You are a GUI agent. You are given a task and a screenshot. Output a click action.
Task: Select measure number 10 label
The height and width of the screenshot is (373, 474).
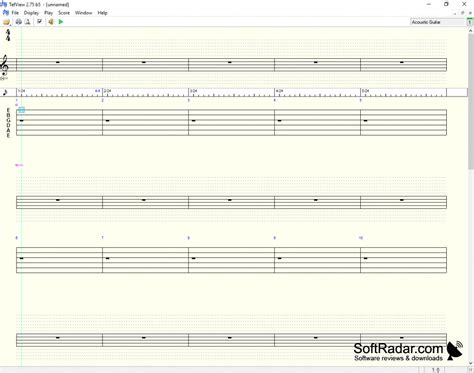click(x=361, y=238)
